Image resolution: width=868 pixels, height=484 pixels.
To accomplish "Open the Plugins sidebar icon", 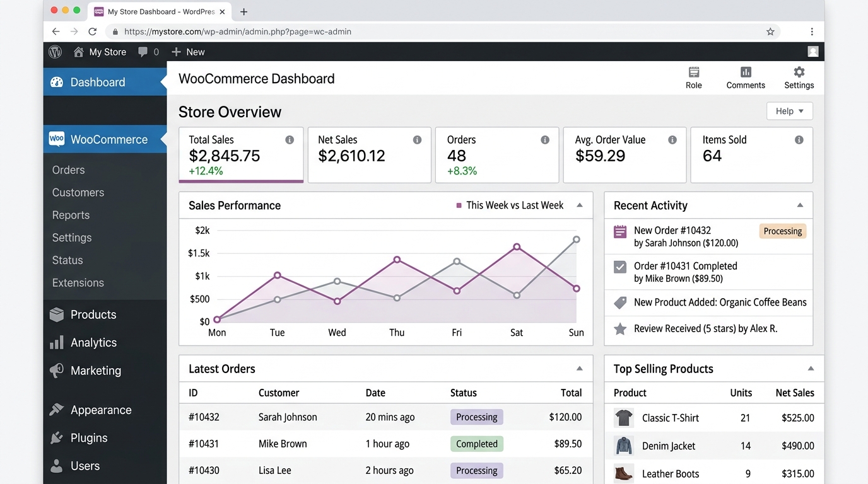I will [56, 437].
